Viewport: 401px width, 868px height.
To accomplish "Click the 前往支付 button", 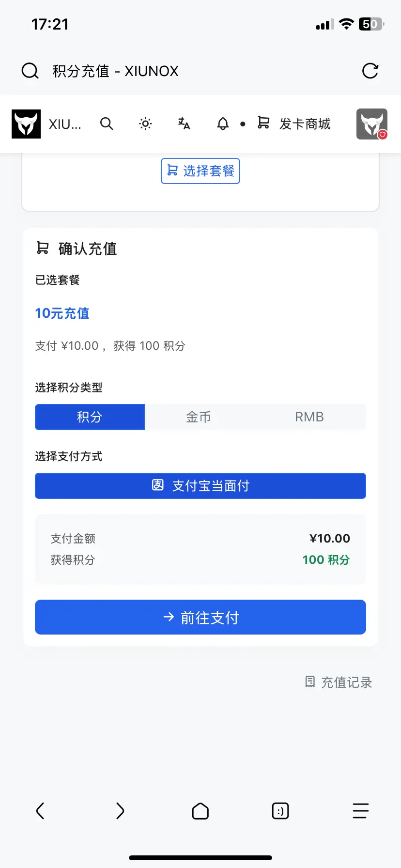I will [x=200, y=617].
